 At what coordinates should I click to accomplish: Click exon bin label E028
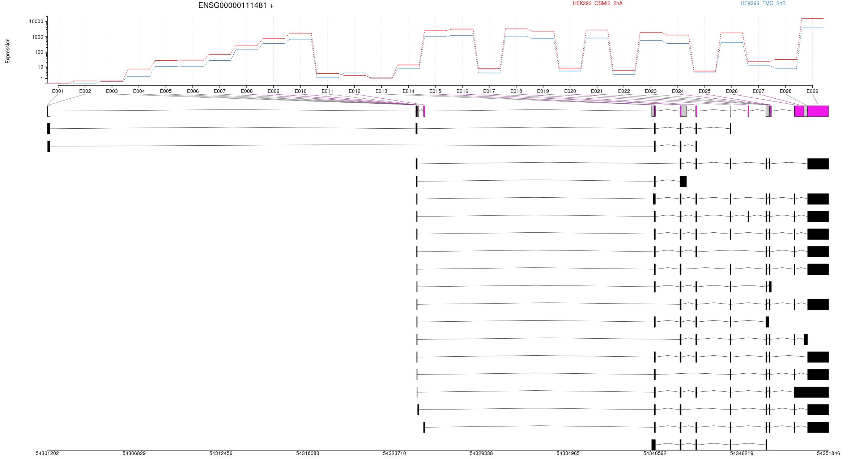tap(786, 91)
